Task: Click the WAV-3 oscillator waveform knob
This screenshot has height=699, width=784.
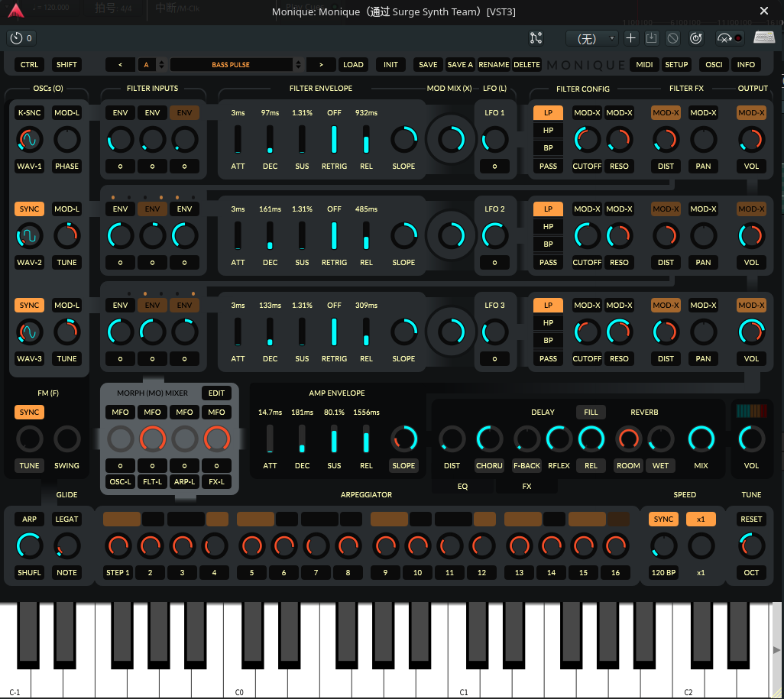Action: click(29, 332)
